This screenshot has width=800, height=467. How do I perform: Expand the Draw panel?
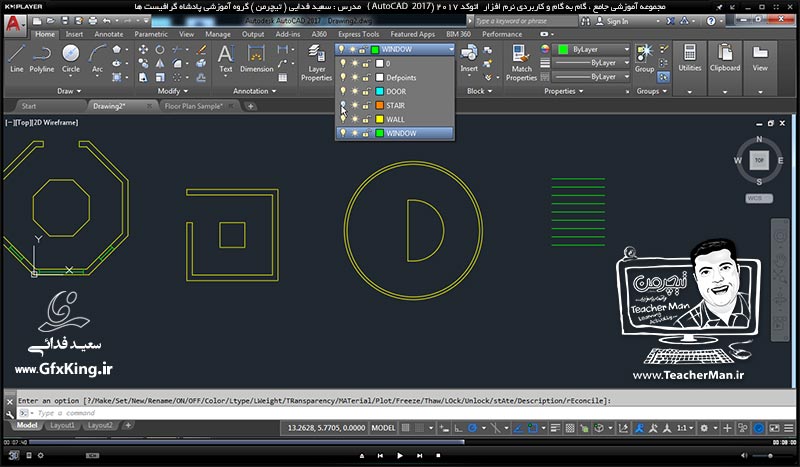coord(69,91)
